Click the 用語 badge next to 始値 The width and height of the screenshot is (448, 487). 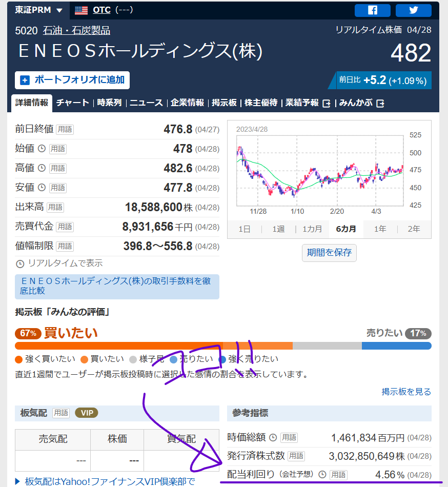(x=58, y=149)
